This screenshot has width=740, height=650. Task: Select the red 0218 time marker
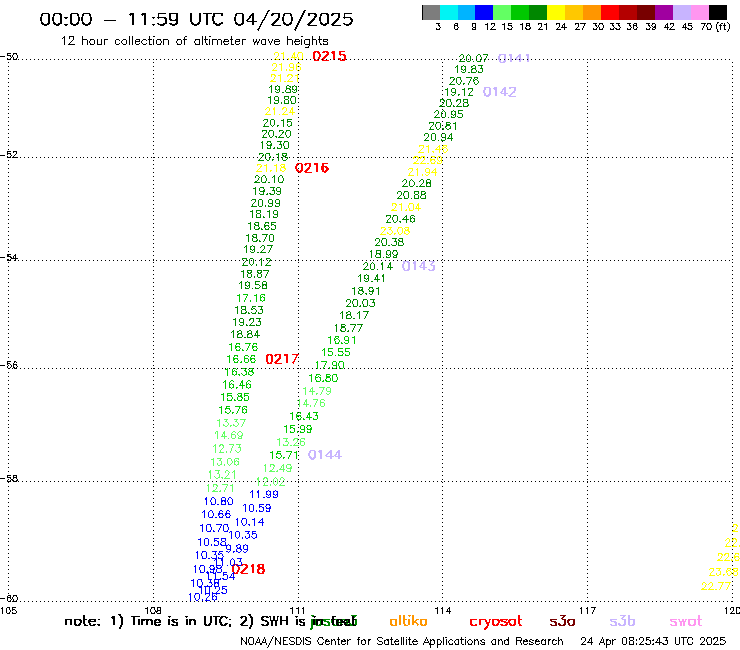coord(248,569)
